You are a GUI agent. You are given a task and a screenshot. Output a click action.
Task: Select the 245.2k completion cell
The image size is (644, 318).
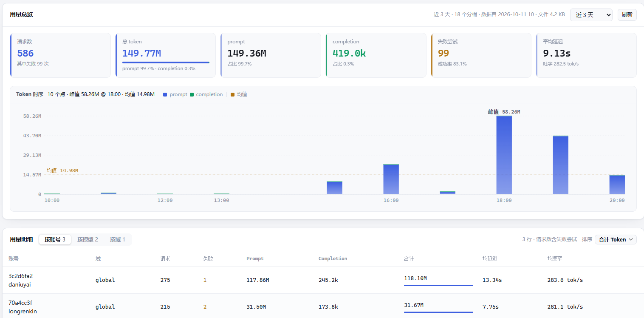[x=328, y=280]
